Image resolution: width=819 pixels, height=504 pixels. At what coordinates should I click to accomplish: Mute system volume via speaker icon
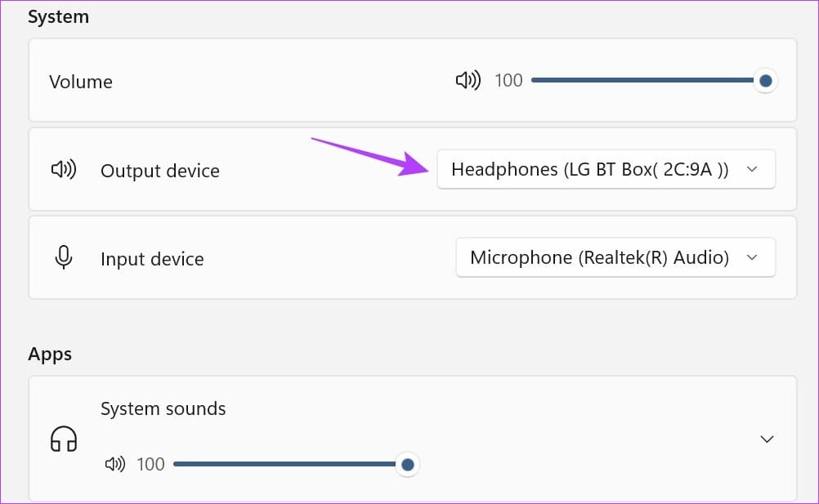coord(468,80)
